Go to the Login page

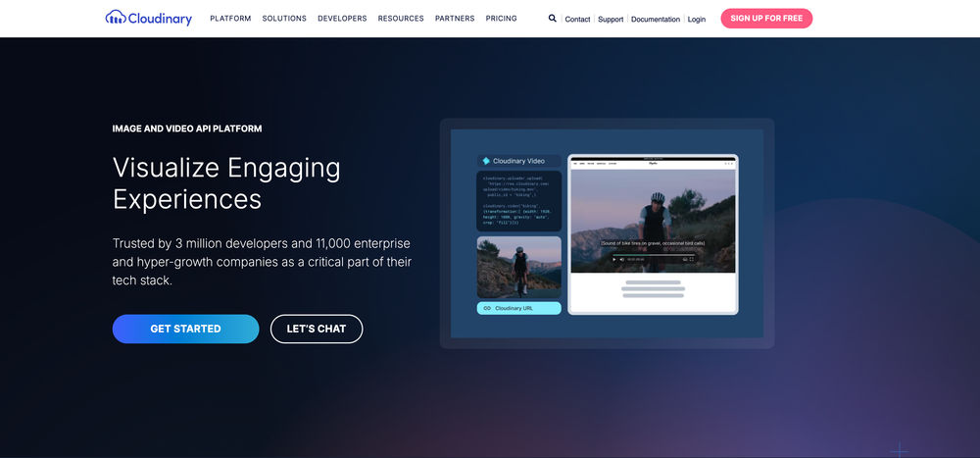[x=696, y=20]
